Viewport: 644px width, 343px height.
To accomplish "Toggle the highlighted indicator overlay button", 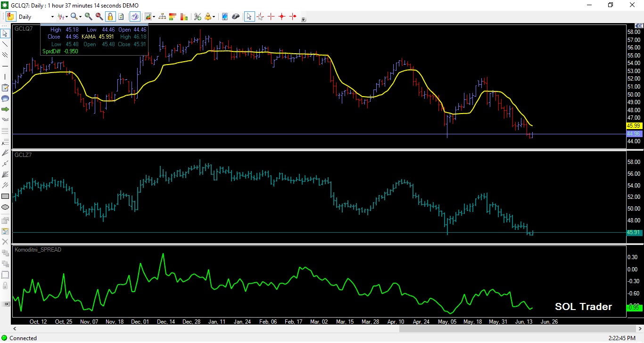I will tap(135, 16).
